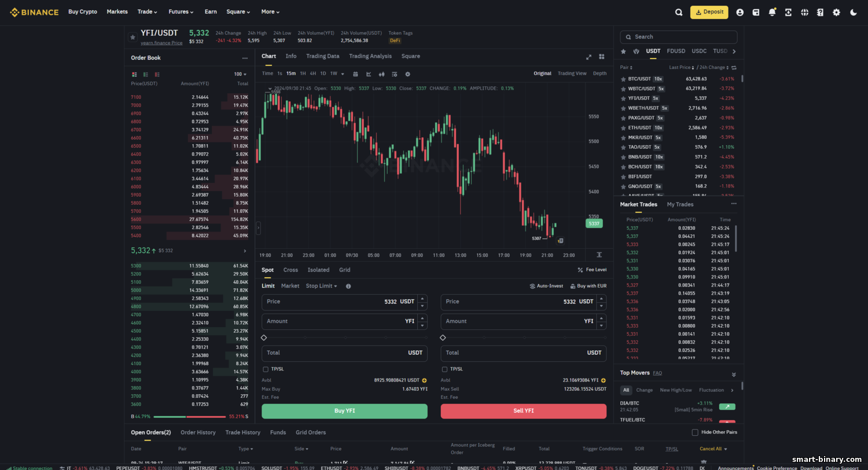Click the Buy YFI button

coord(344,411)
